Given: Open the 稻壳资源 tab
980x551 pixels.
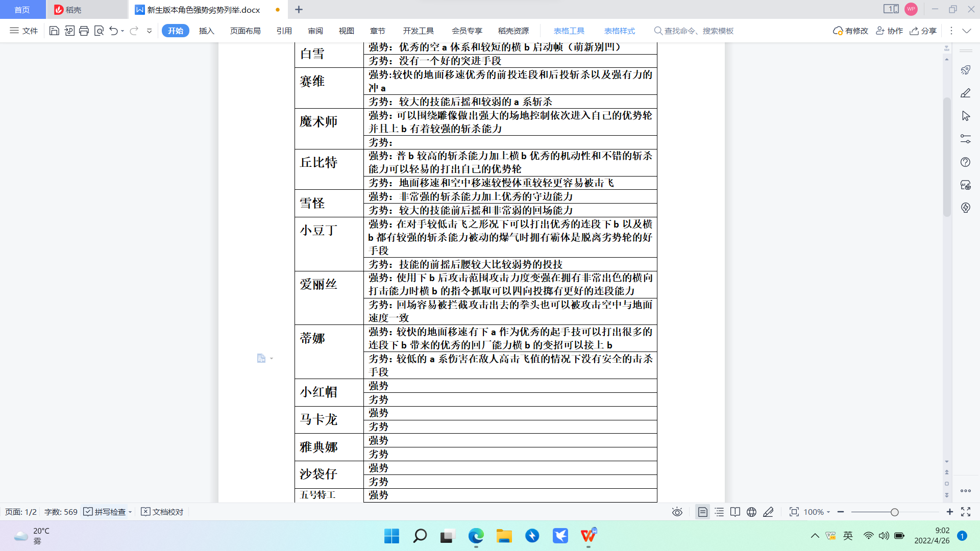Looking at the screenshot, I should (x=513, y=31).
